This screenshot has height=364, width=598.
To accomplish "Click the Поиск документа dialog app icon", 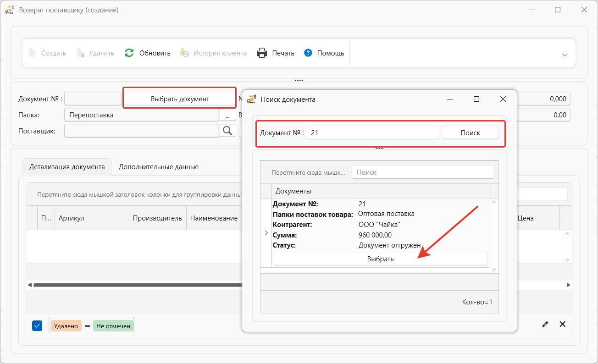I will point(251,99).
